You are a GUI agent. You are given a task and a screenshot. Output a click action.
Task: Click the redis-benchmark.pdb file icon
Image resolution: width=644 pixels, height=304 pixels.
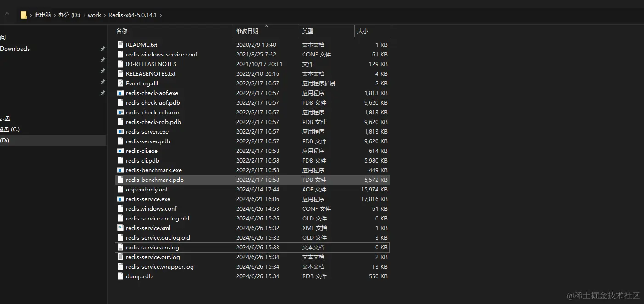(120, 180)
